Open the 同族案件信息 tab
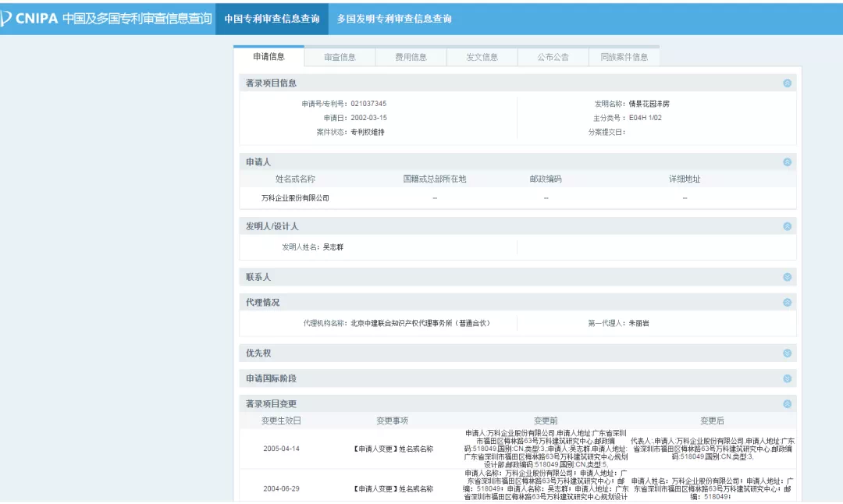The width and height of the screenshot is (843, 504). coord(624,57)
